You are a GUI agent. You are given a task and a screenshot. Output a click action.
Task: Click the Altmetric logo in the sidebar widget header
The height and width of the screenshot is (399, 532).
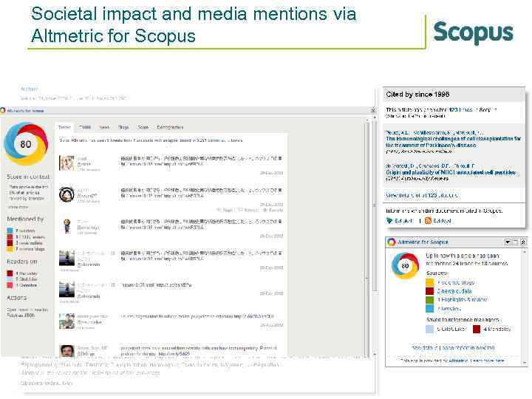(x=392, y=242)
